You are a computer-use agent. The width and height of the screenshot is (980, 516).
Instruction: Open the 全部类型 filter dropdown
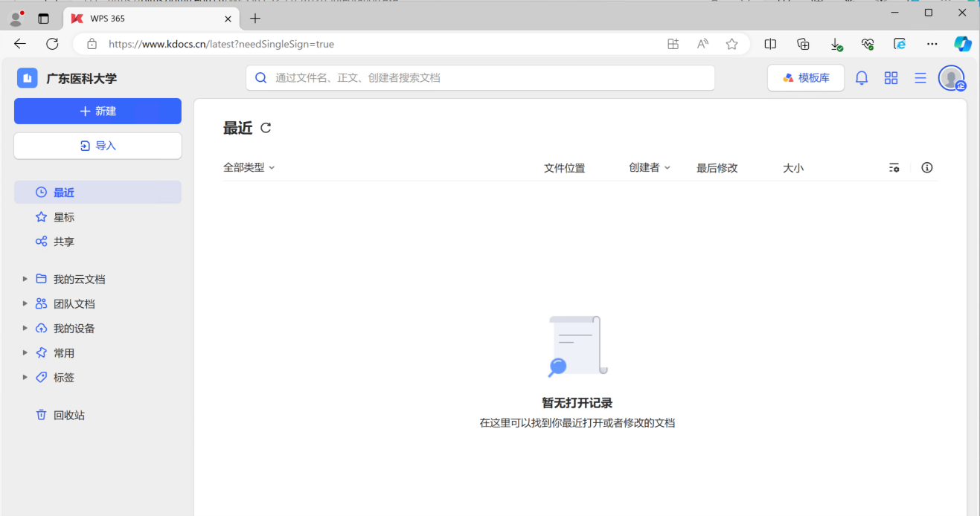pos(249,168)
